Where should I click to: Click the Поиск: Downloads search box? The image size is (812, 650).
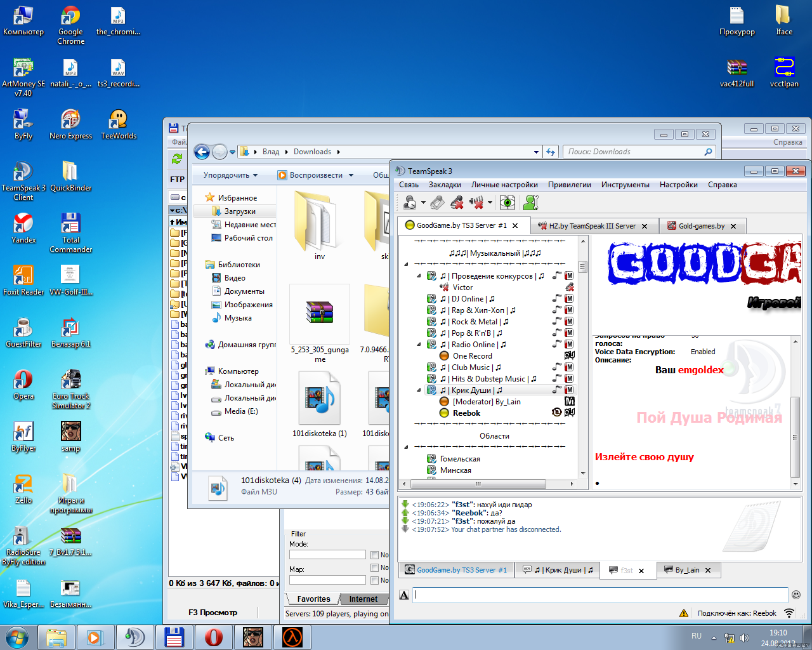point(639,152)
